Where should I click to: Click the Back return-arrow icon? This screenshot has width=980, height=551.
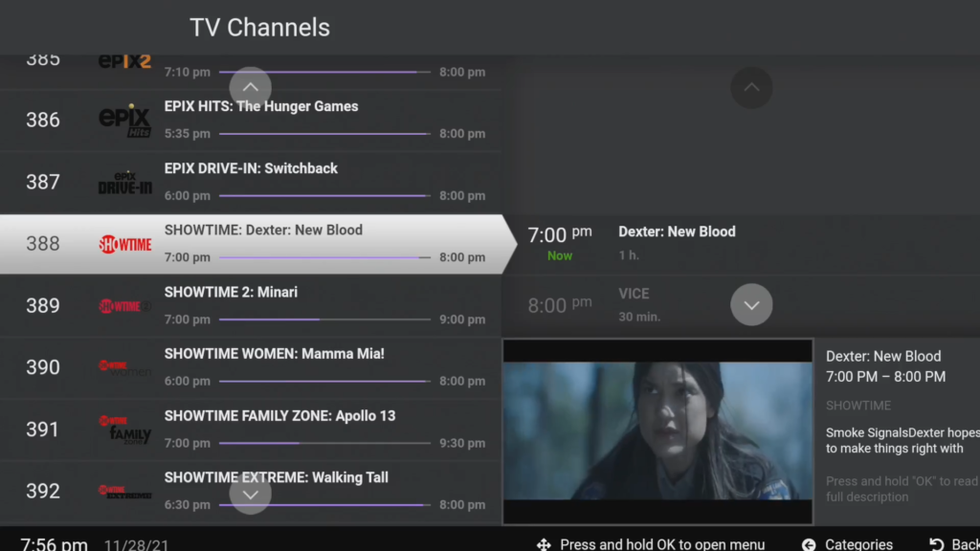936,544
